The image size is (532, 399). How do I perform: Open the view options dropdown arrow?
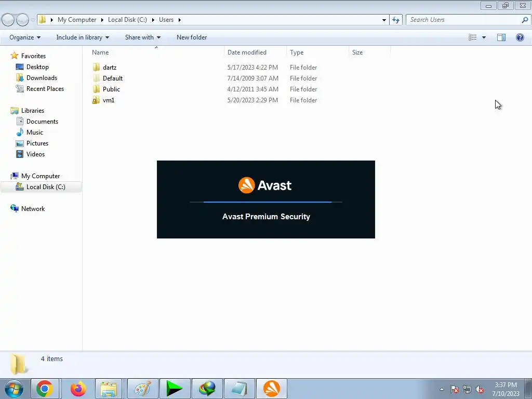484,37
